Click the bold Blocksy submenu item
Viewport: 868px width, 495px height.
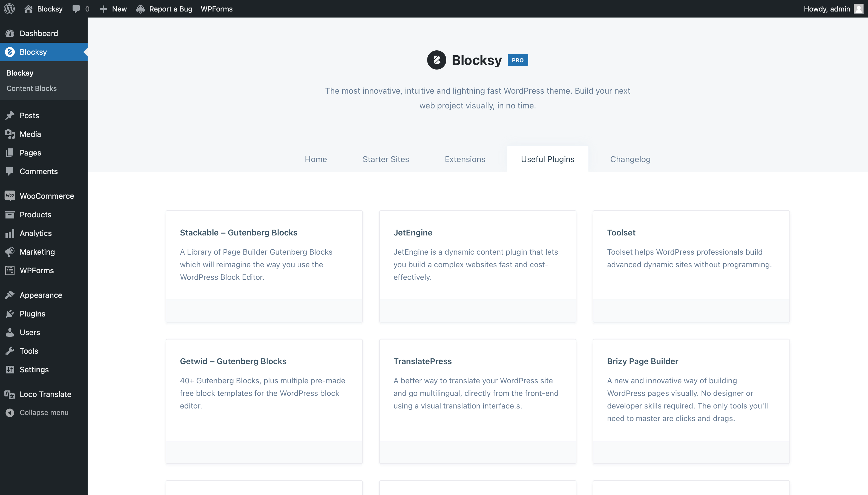20,73
